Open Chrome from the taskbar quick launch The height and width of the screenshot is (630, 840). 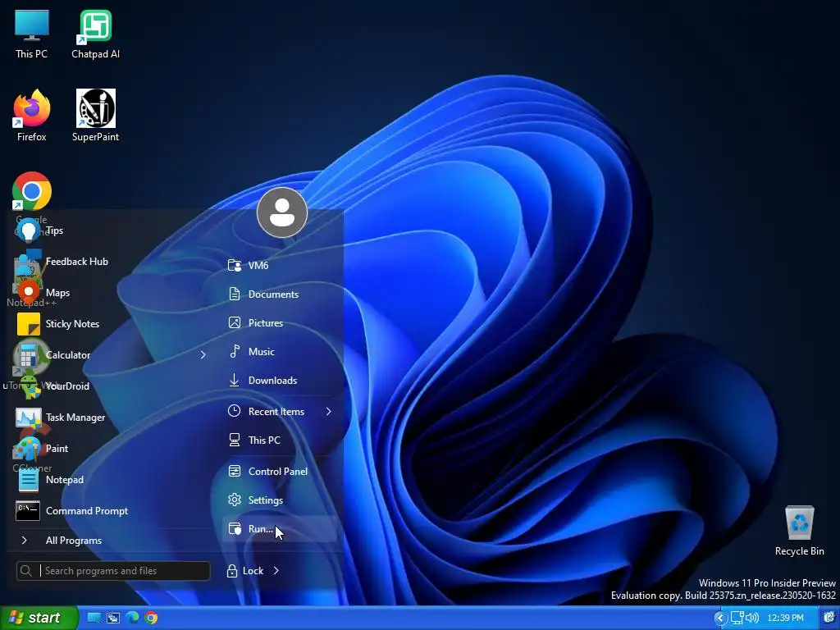[151, 618]
